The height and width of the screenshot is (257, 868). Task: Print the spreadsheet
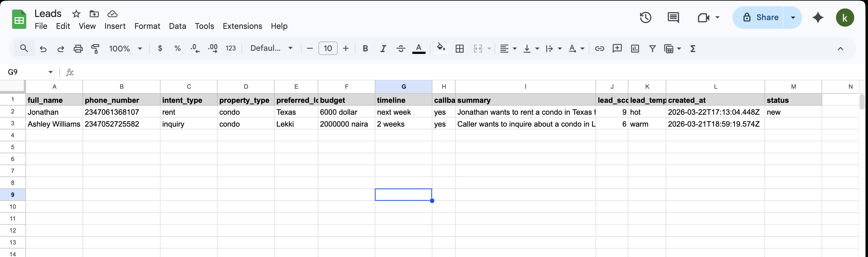pos(78,49)
